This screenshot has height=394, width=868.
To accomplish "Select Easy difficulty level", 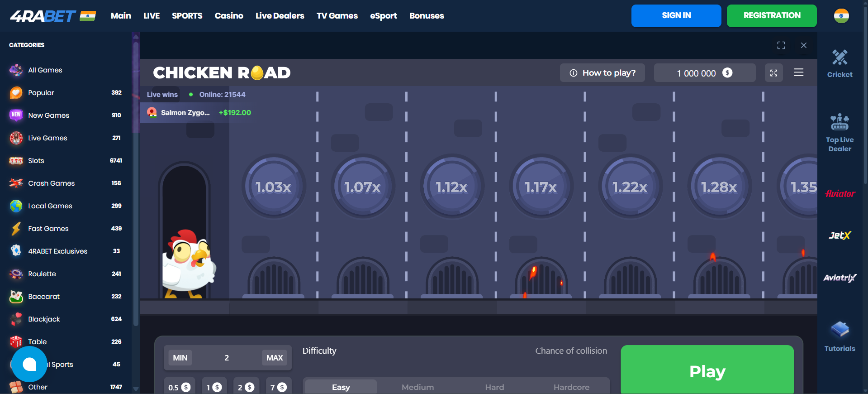I will [341, 387].
